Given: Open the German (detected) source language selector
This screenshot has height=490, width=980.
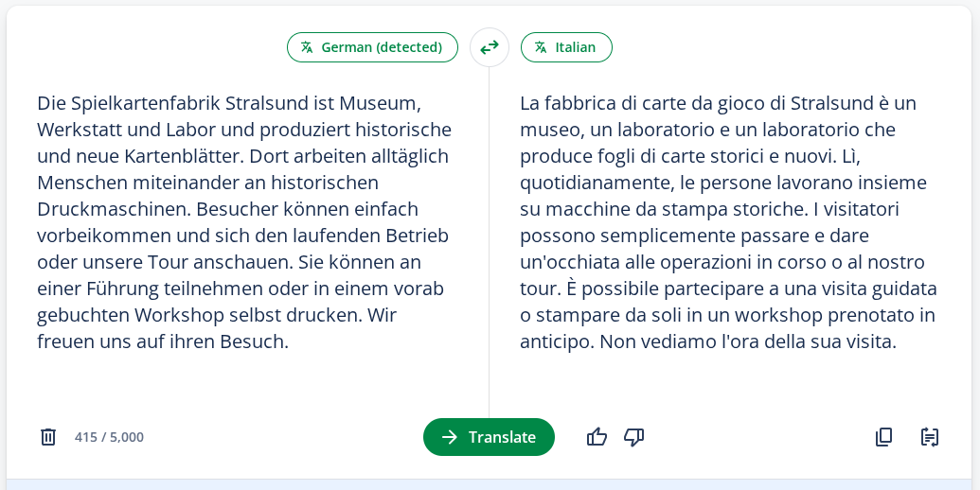Looking at the screenshot, I should point(372,47).
